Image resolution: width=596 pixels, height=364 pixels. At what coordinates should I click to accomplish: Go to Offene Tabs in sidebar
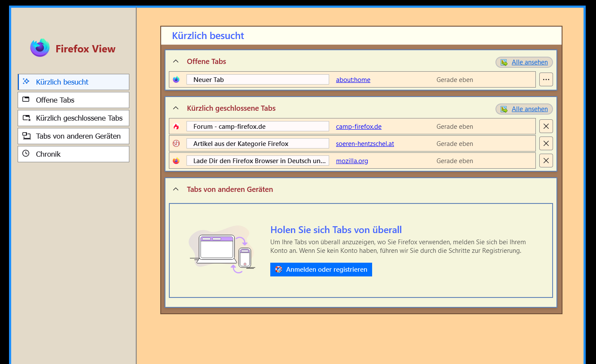click(x=73, y=100)
